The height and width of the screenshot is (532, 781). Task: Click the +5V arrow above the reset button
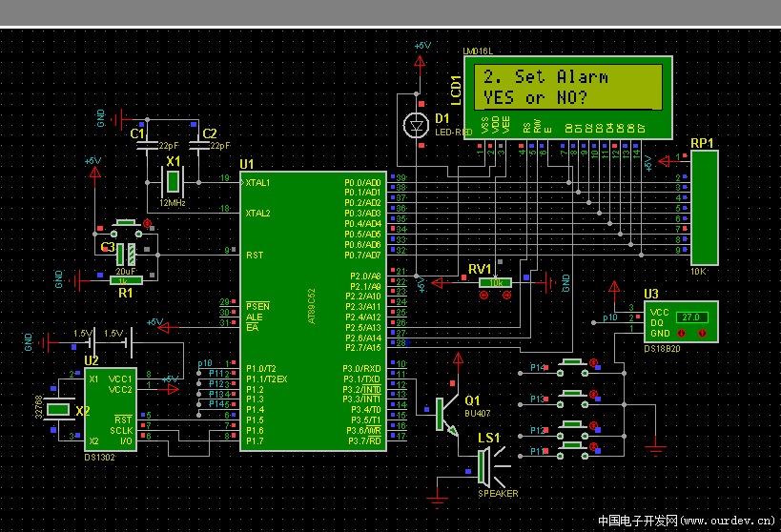point(94,173)
